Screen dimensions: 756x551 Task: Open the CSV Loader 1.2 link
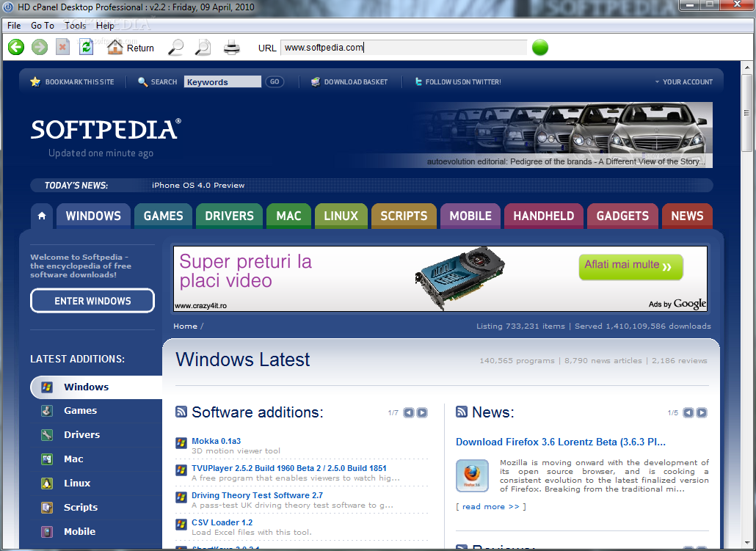[222, 522]
